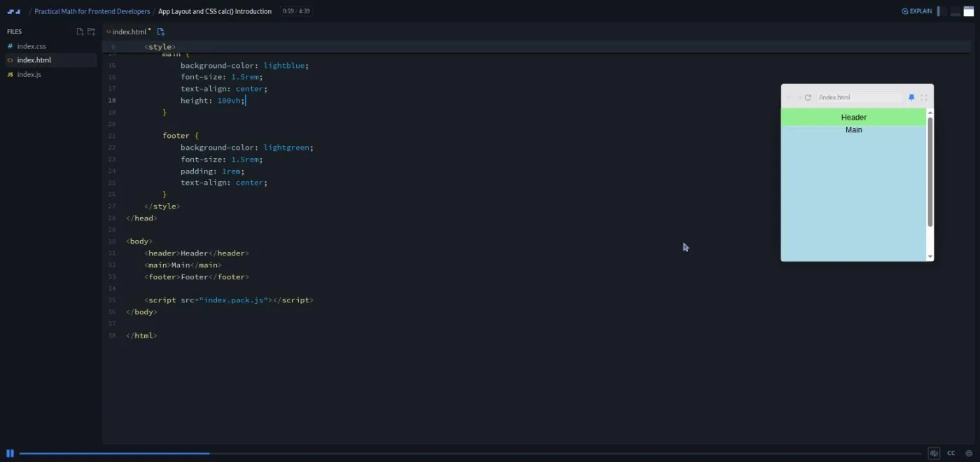The image size is (980, 462).
Task: Click the mini browser vertical scrollbar thumb
Action: 930,171
